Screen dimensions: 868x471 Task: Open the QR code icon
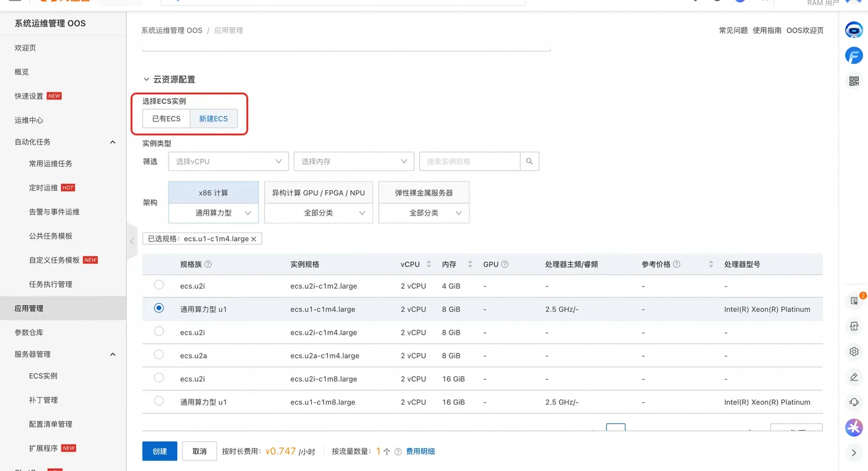tap(854, 81)
